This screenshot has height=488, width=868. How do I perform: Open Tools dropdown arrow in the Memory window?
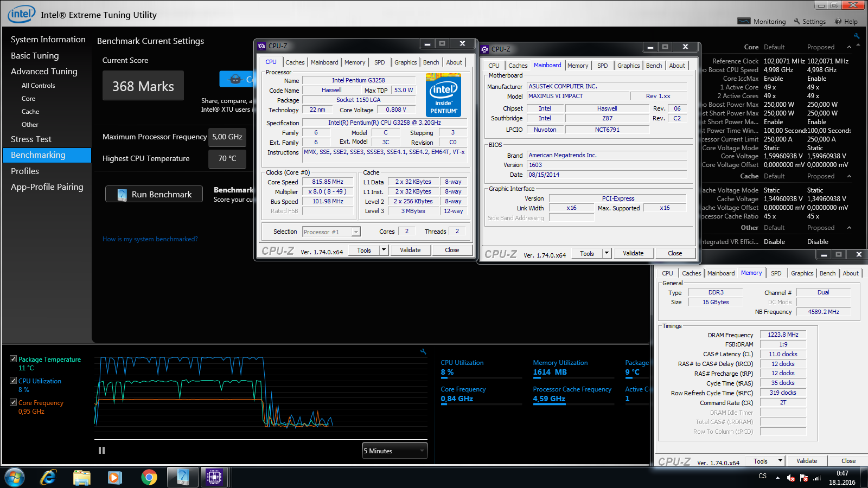(x=780, y=461)
